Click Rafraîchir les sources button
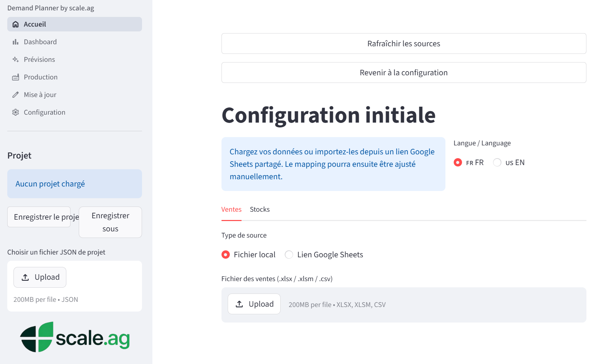604x364 pixels. point(404,44)
